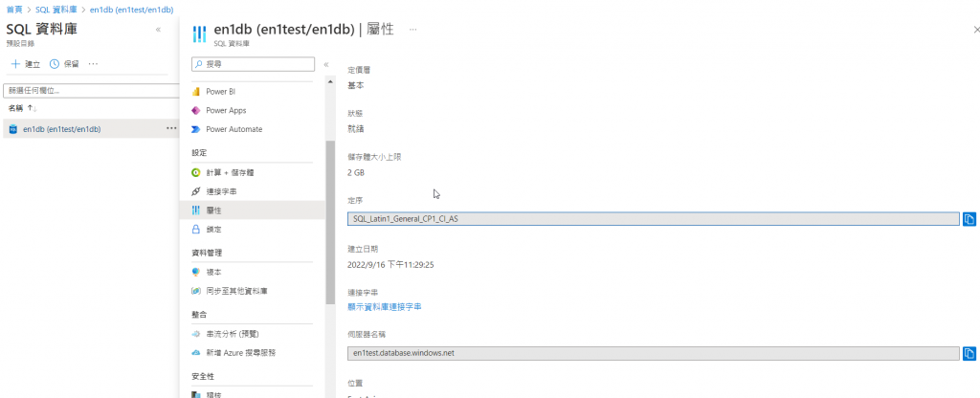Click en1db (en1test/en1db) breadcrumb

pyautogui.click(x=132, y=10)
